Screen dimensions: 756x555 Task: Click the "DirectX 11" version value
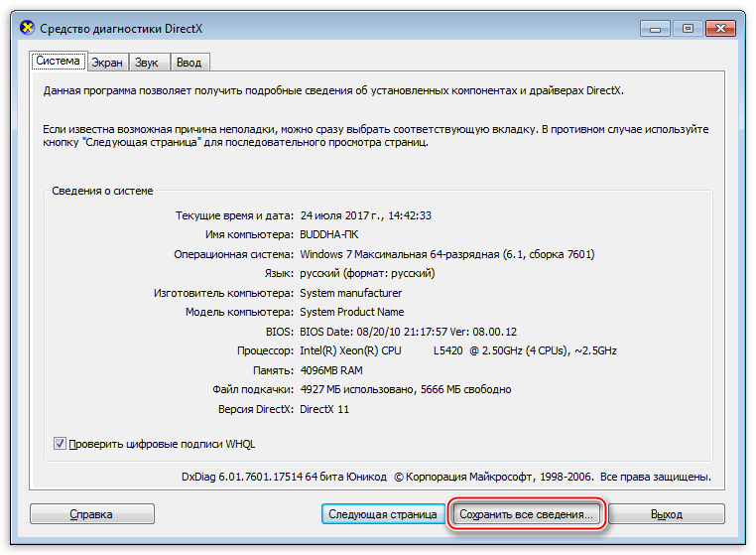point(324,409)
